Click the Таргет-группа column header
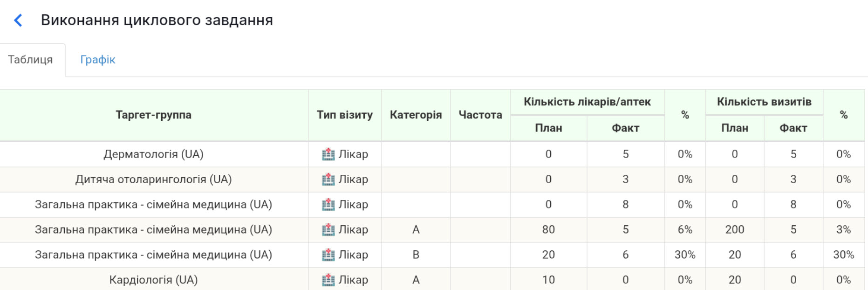Image resolution: width=868 pixels, height=290 pixels. (x=154, y=115)
